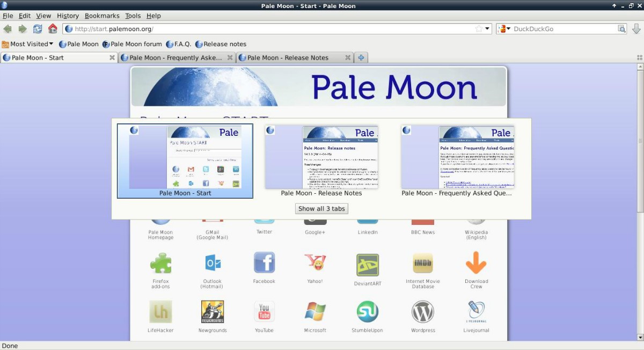This screenshot has height=350, width=644.
Task: Open the StumbleUpon icon
Action: [x=368, y=312]
